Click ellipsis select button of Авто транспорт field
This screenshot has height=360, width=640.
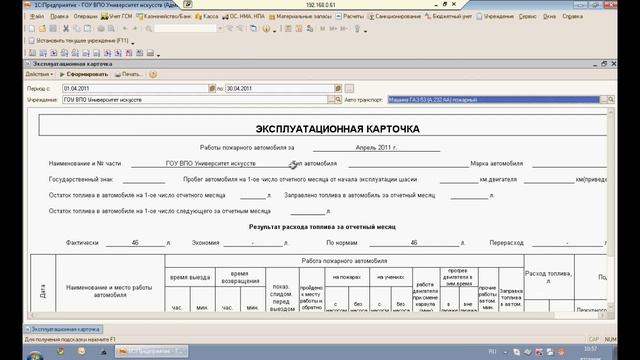coord(603,100)
